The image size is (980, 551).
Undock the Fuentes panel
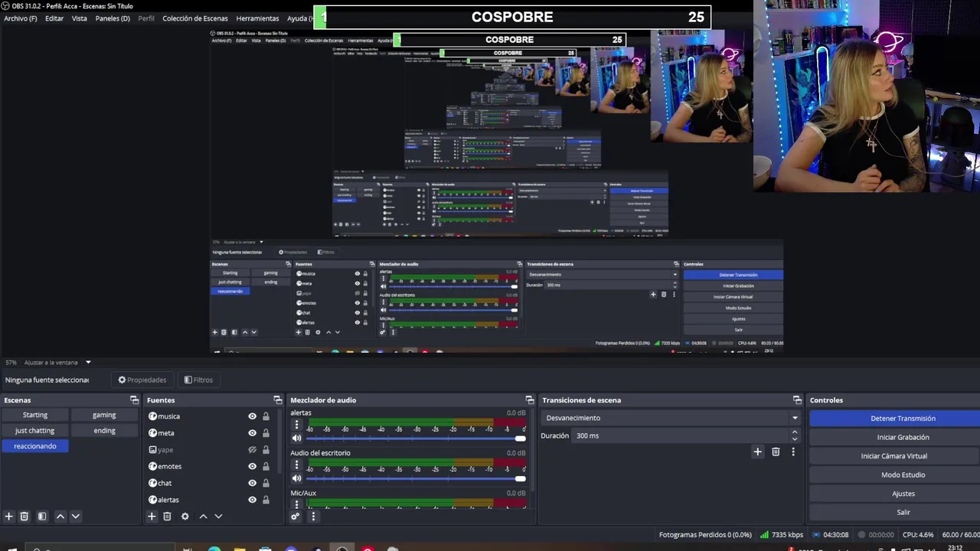tap(277, 400)
